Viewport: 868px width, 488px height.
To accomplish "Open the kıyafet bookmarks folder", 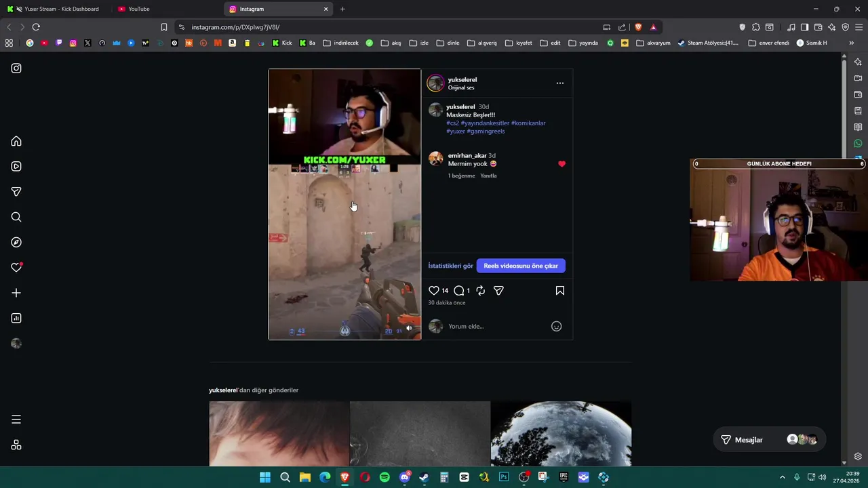I will click(x=519, y=43).
